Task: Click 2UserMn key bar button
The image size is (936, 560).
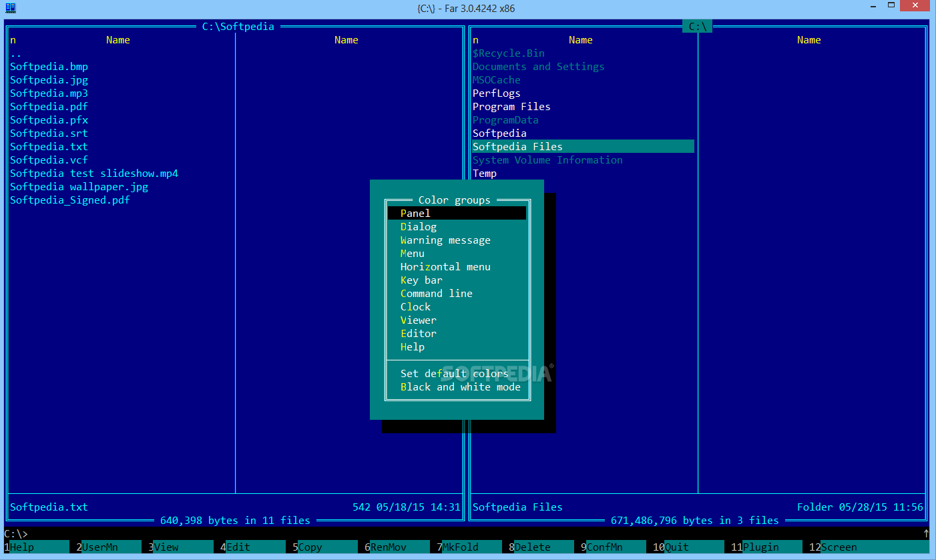Action: 109,547
